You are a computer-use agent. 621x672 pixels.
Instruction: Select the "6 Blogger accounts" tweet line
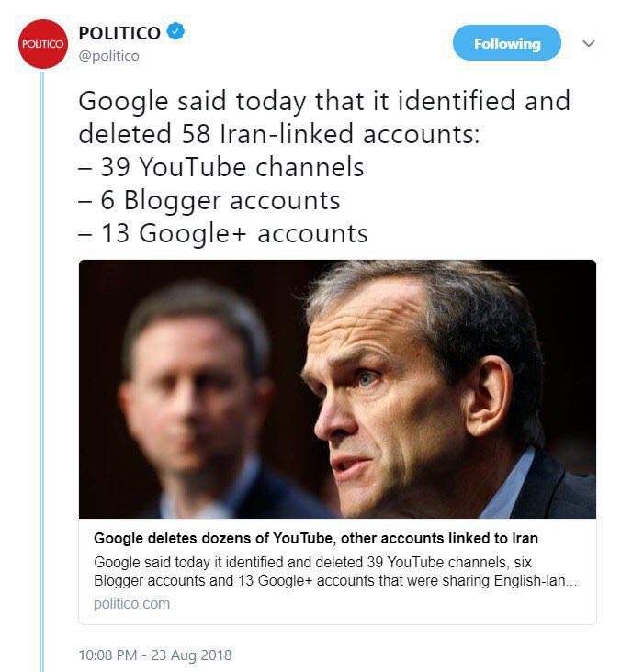[209, 200]
